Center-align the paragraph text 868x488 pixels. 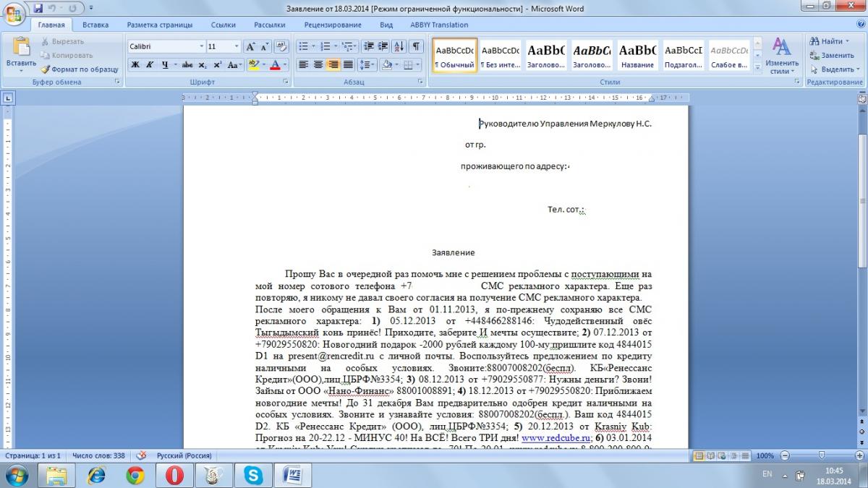click(317, 65)
